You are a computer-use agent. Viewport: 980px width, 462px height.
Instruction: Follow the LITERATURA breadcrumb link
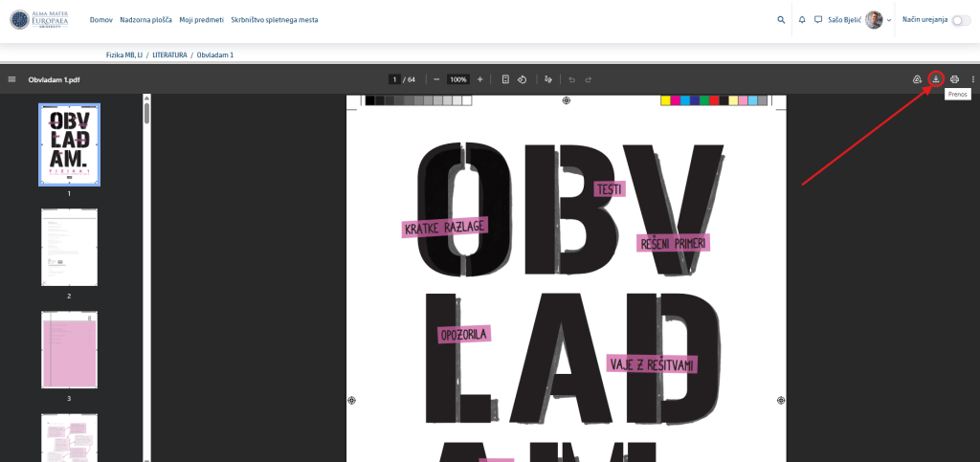[169, 55]
